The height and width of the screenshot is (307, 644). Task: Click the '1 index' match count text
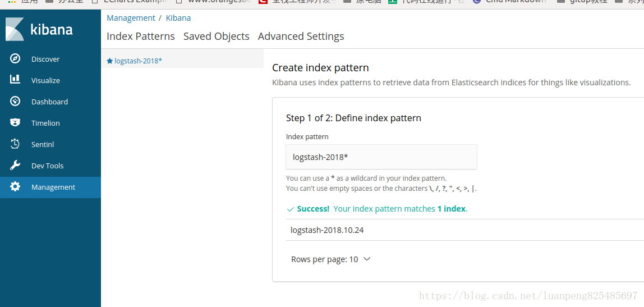point(452,209)
